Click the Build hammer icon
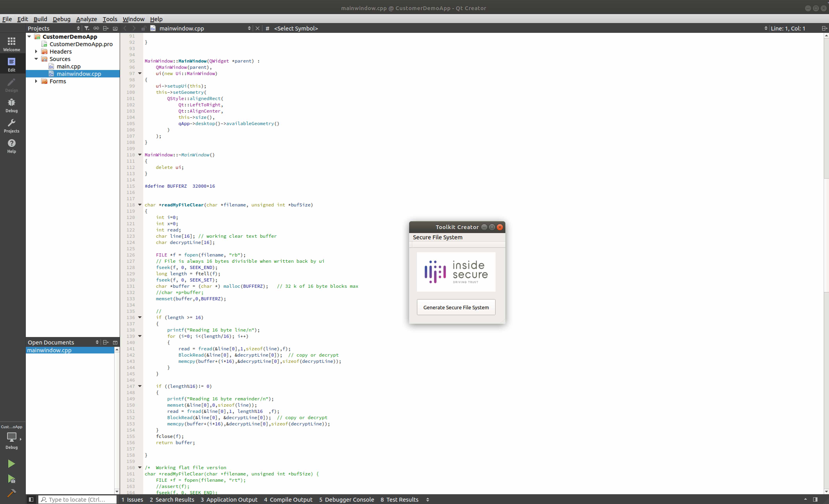The image size is (829, 504). [x=11, y=493]
